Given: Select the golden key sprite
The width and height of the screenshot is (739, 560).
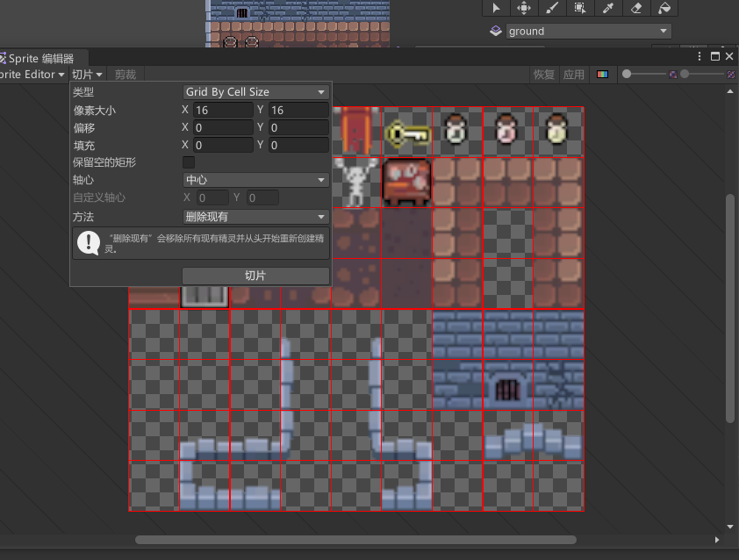Looking at the screenshot, I should point(407,133).
